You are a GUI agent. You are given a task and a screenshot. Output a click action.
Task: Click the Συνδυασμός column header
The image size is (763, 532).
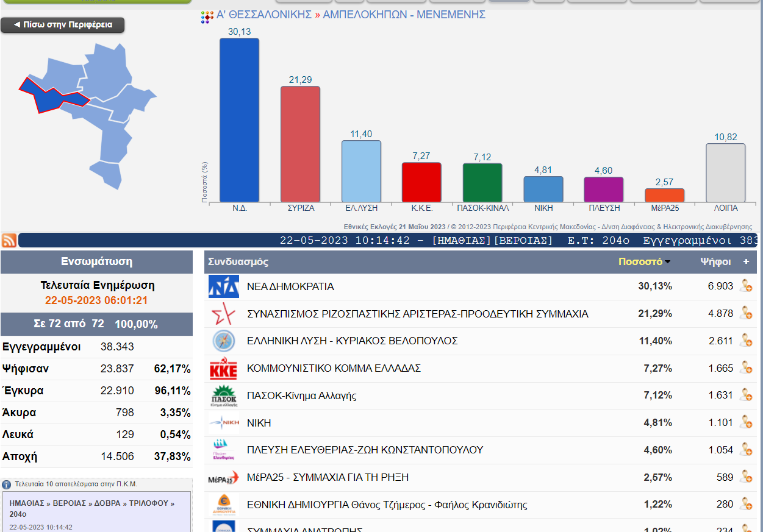(x=238, y=261)
